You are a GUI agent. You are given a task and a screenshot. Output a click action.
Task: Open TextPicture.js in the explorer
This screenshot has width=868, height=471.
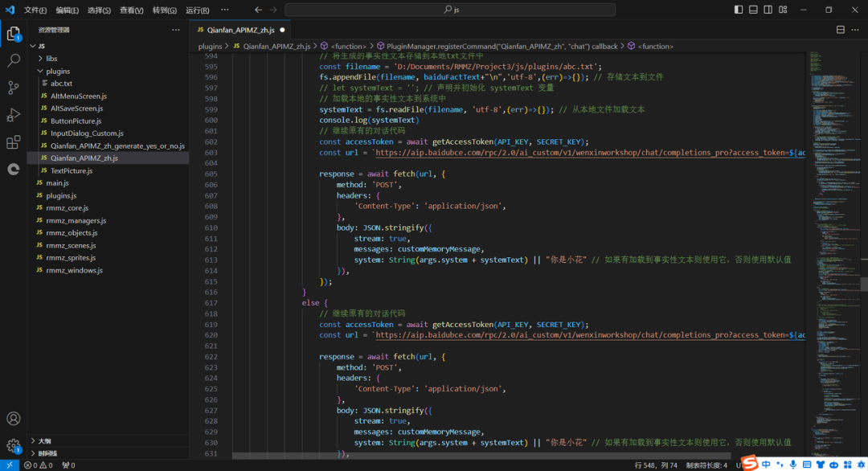[108, 171]
